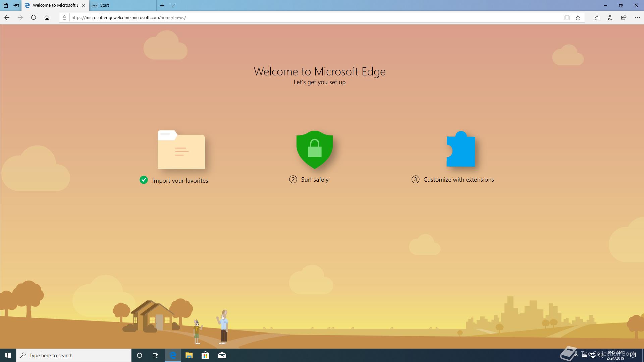Expand the tab previews chevron
Viewport: 644px width, 362px height.
(x=173, y=5)
